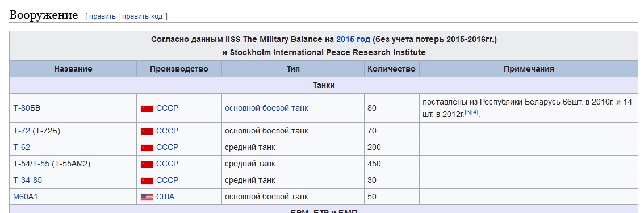644x213 pixels.
Task: Click the USSR flag icon in T-34-85 row
Action: (x=147, y=181)
